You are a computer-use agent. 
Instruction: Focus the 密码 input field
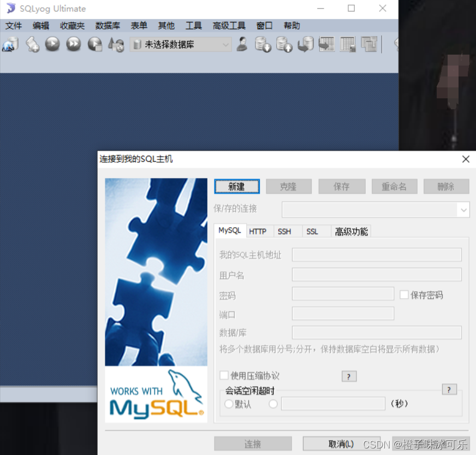click(343, 294)
